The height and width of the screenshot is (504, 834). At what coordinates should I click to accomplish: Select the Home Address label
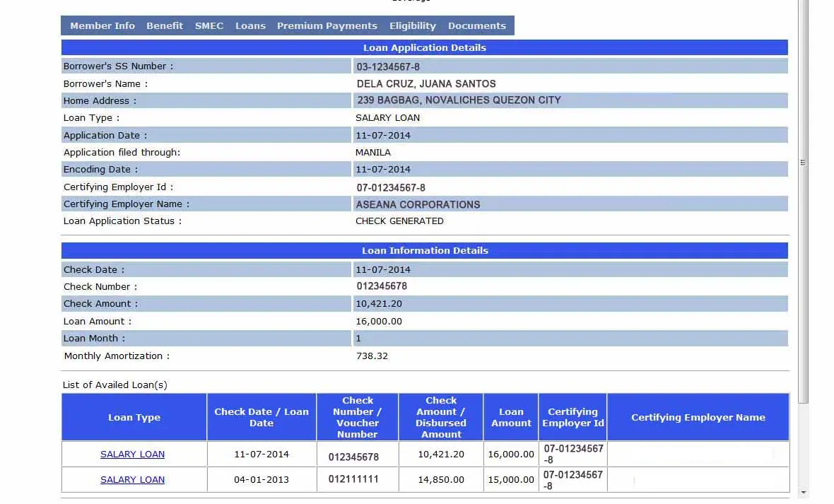pos(100,100)
